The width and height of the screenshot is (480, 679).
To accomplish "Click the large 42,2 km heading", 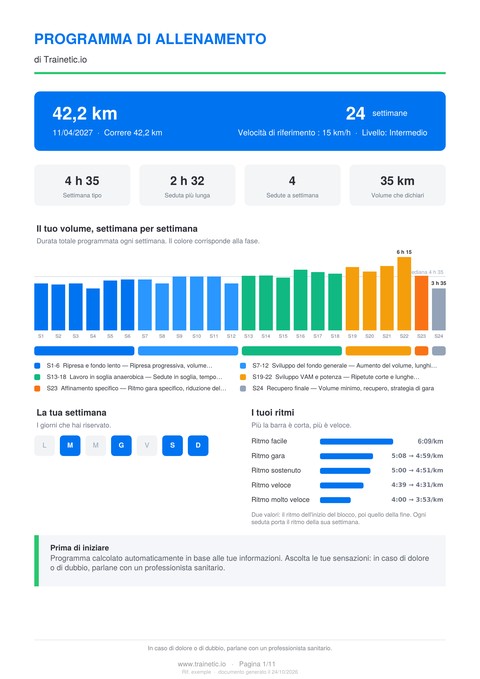I will pyautogui.click(x=85, y=114).
